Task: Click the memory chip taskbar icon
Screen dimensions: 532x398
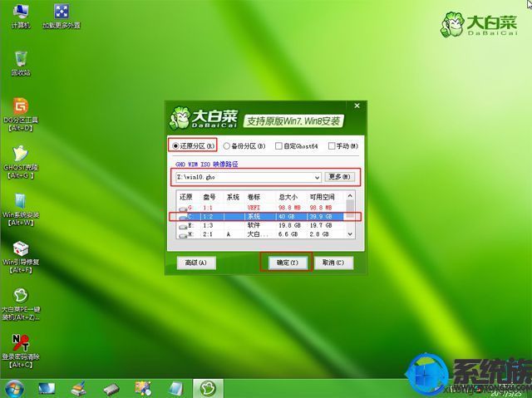Action: [x=111, y=389]
